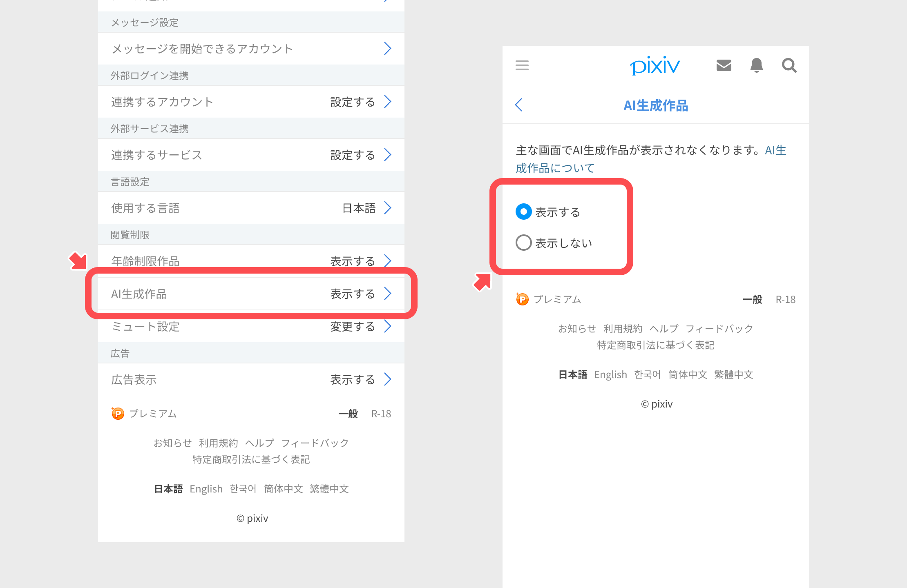
Task: Toggle the 広告表示 setting
Action: click(x=251, y=379)
